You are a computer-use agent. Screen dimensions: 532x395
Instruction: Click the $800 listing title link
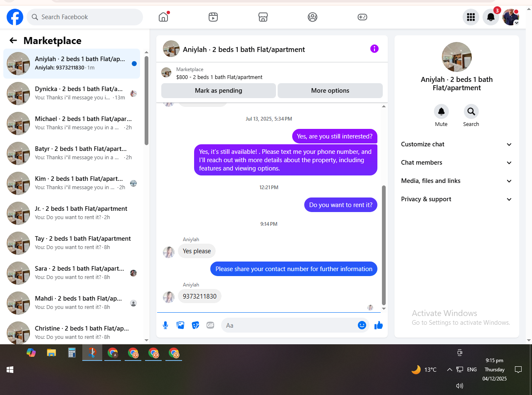(x=219, y=77)
